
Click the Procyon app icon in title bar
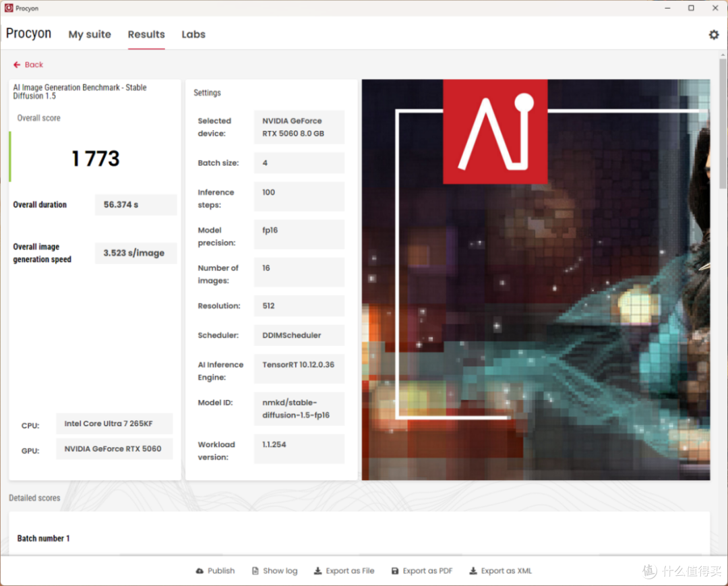(8, 8)
